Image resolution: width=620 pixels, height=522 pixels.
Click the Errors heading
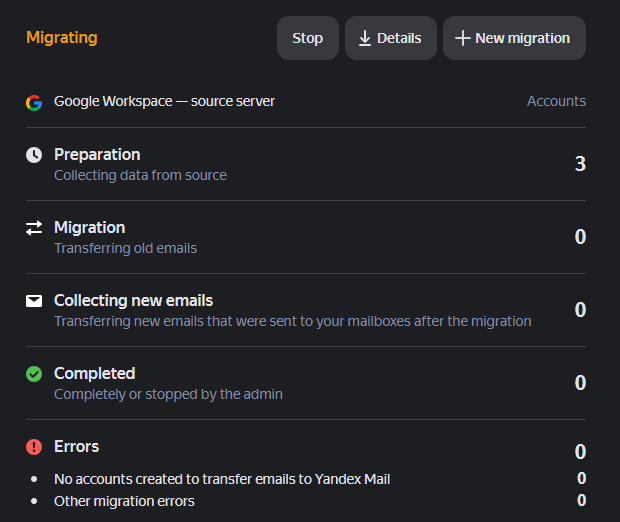click(76, 446)
